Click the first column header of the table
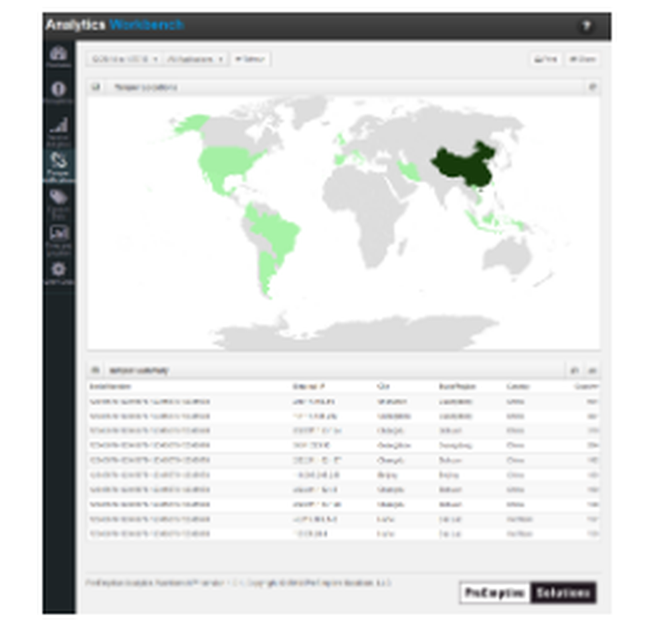669x644 pixels. click(110, 386)
